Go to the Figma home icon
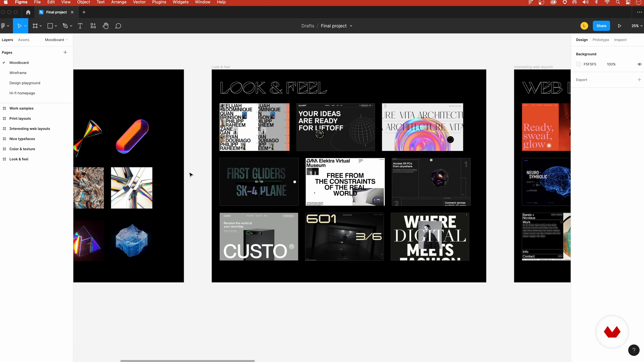 pyautogui.click(x=28, y=12)
